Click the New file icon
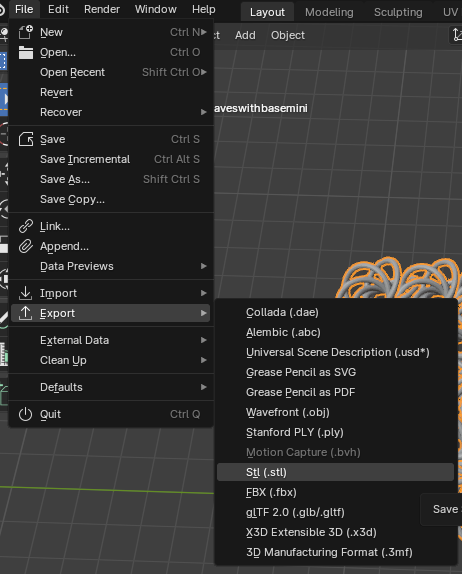The width and height of the screenshot is (462, 574). pos(26,32)
